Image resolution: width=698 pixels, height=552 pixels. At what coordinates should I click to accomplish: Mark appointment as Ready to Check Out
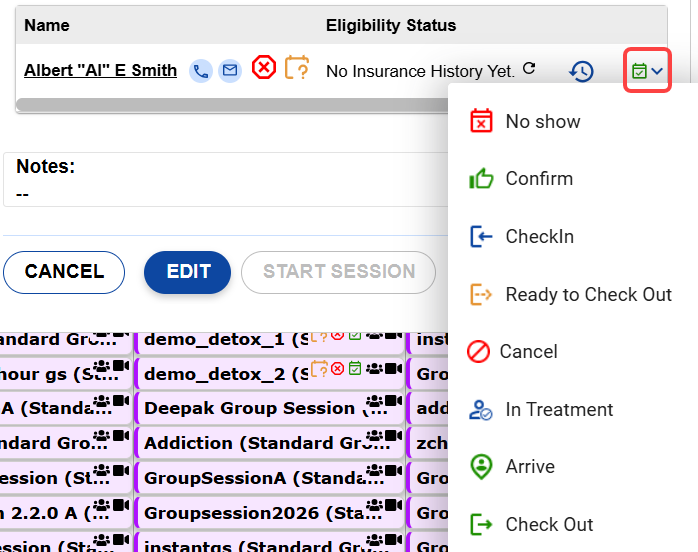588,294
